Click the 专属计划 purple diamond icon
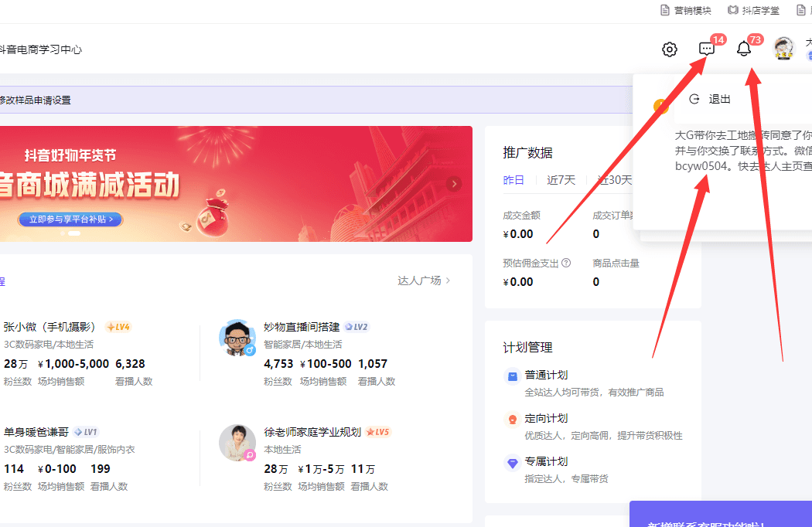 point(512,463)
